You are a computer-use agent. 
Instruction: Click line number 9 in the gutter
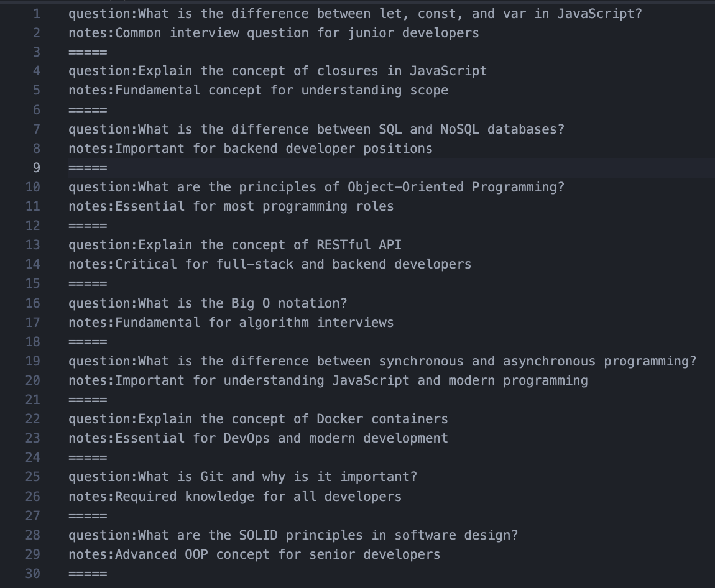(36, 167)
